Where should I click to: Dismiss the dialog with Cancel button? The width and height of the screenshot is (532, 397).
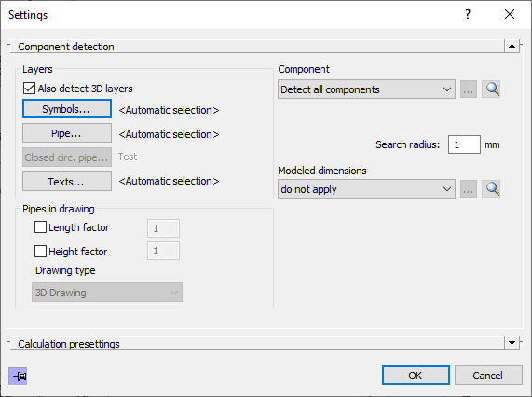pos(488,376)
